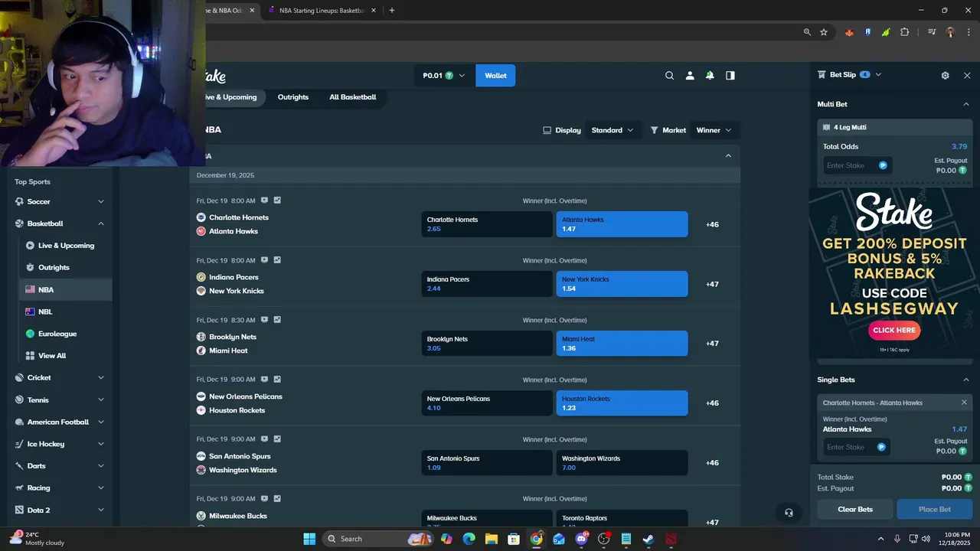
Task: Click the Clear Bets button
Action: (855, 509)
